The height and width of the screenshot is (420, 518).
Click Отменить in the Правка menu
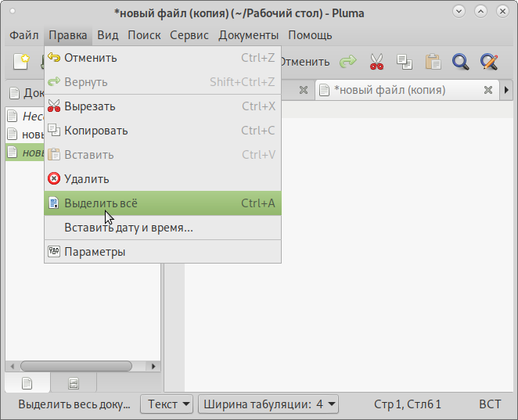pos(90,58)
